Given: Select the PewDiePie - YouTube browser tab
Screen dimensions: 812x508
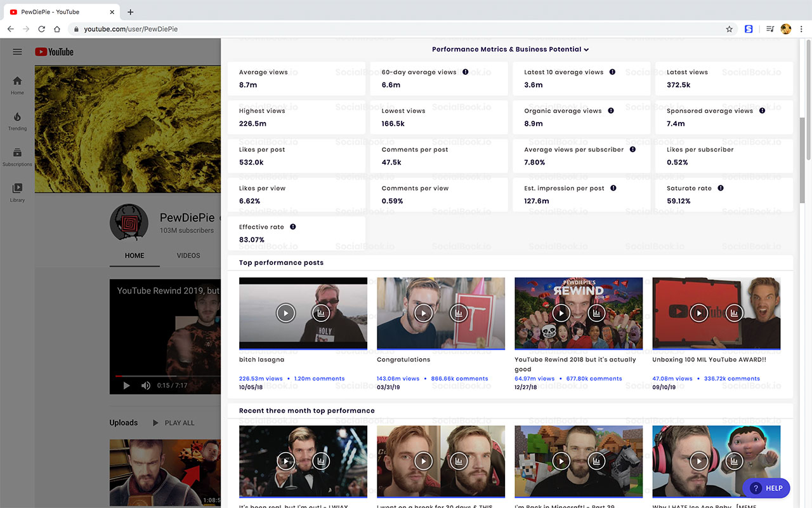Looking at the screenshot, I should coord(60,11).
